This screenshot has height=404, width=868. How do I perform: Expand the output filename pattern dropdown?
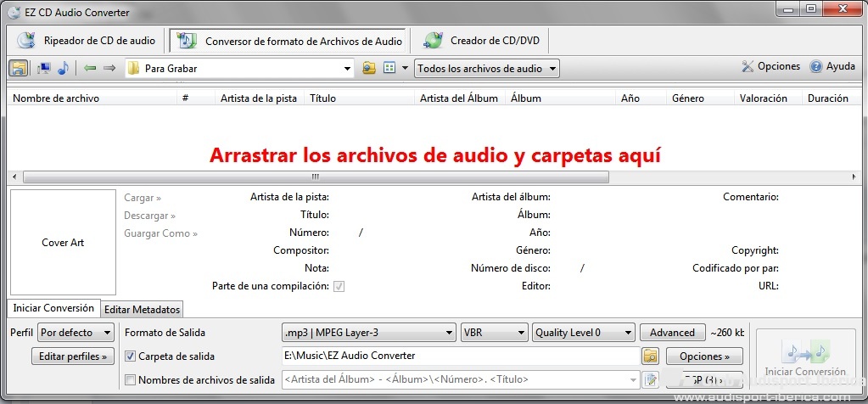[633, 379]
